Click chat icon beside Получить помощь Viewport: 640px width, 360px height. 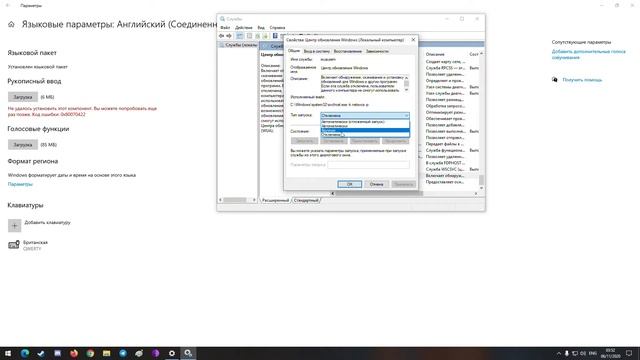(555, 80)
